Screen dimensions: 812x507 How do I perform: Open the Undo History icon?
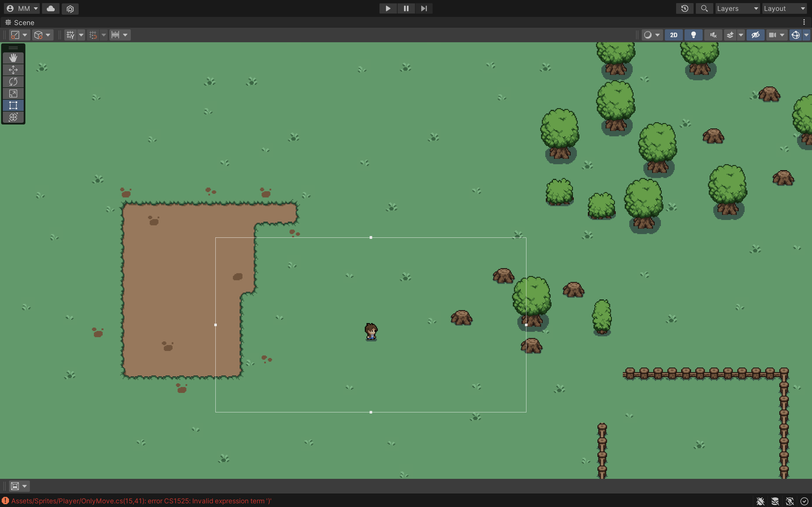pyautogui.click(x=685, y=8)
